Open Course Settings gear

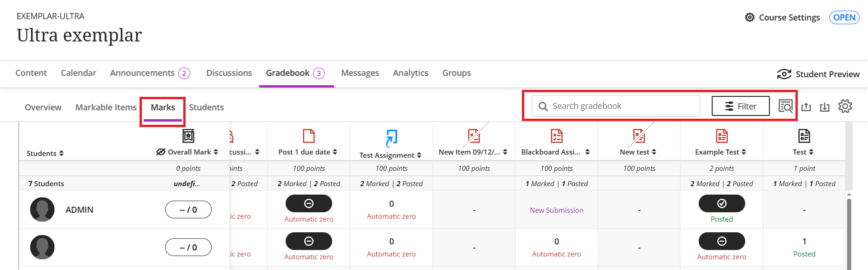coord(749,18)
